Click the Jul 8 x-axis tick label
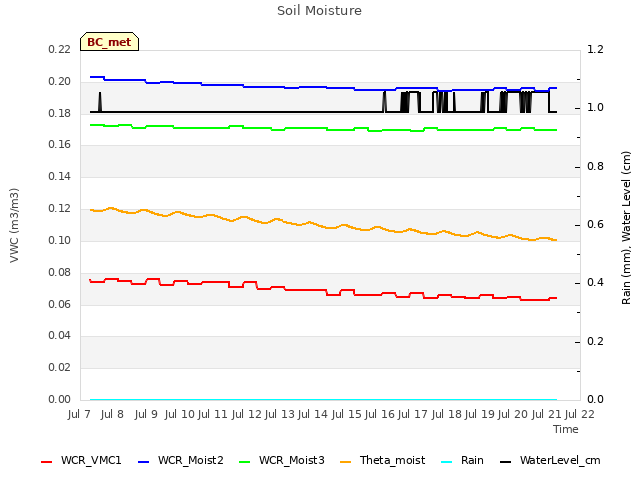This screenshot has height=480, width=640. click(x=112, y=414)
